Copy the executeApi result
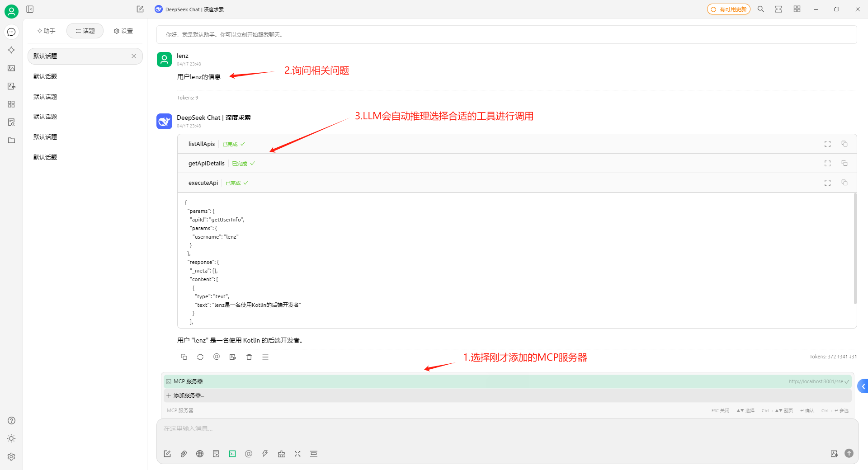This screenshot has height=470, width=868. pyautogui.click(x=844, y=183)
